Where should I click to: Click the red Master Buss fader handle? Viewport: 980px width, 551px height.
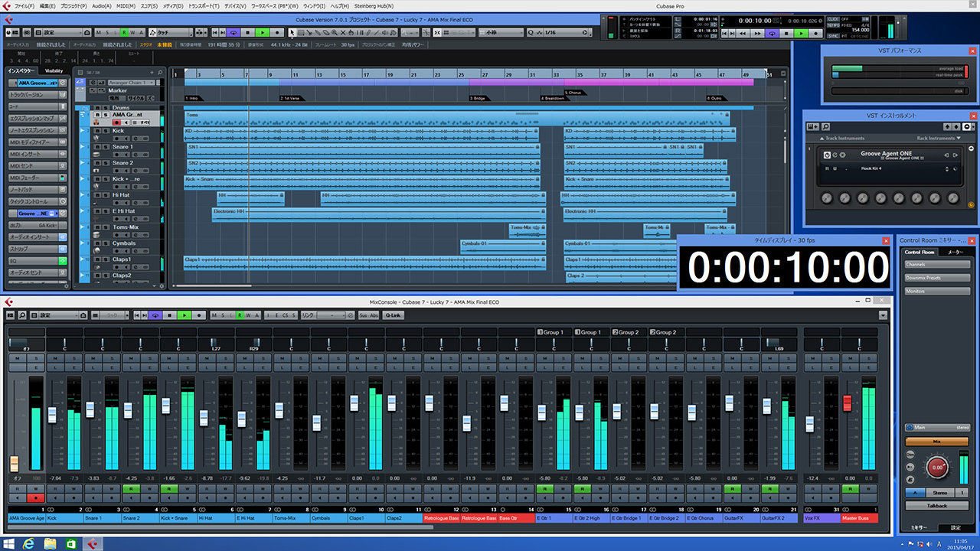click(x=847, y=403)
